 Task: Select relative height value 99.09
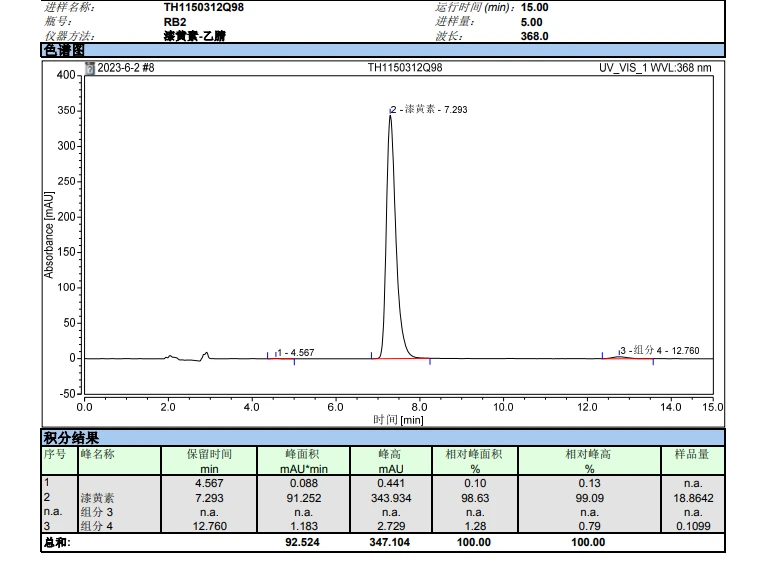[x=590, y=498]
